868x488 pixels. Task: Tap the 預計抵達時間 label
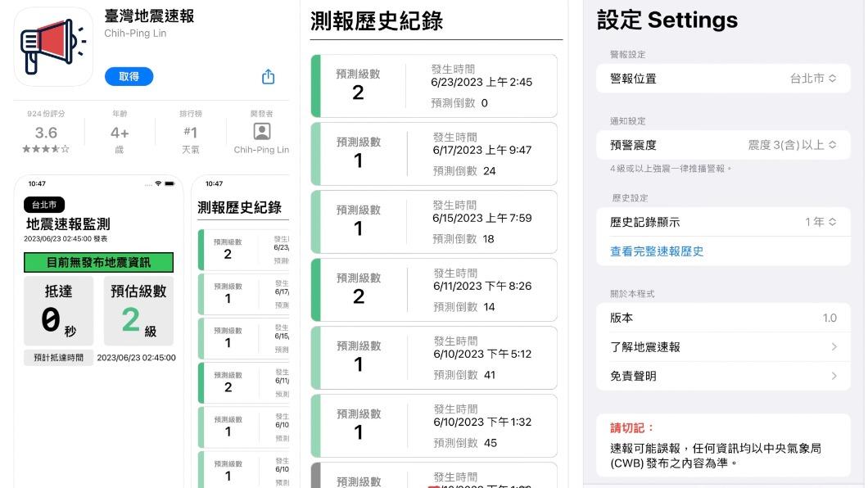(x=58, y=358)
